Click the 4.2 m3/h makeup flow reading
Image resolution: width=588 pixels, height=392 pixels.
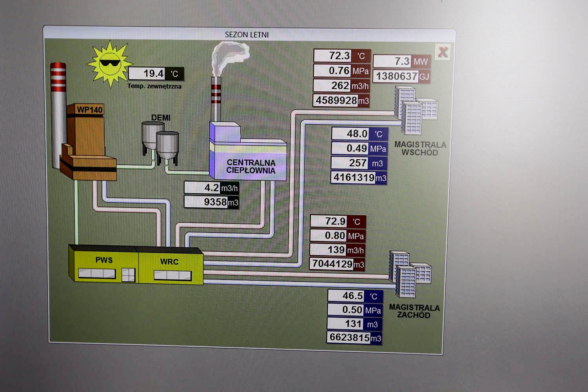(x=212, y=188)
